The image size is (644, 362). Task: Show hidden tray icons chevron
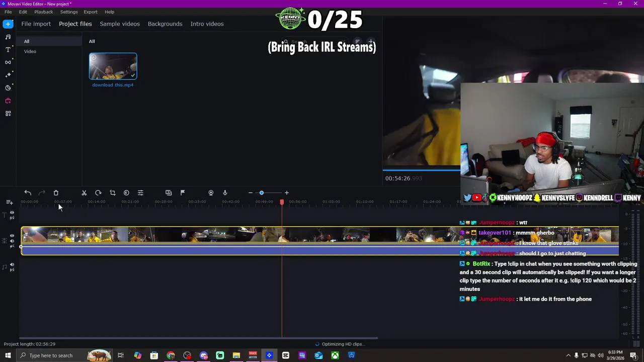coord(568,355)
